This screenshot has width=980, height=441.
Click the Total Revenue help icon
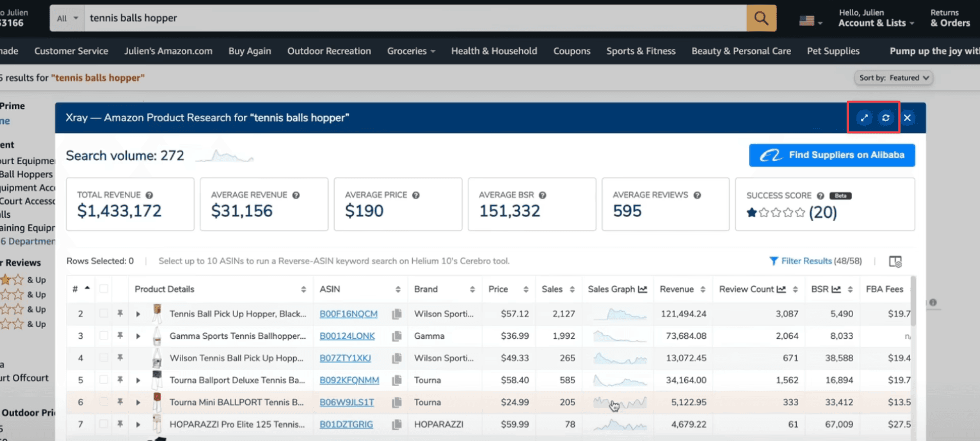click(149, 195)
